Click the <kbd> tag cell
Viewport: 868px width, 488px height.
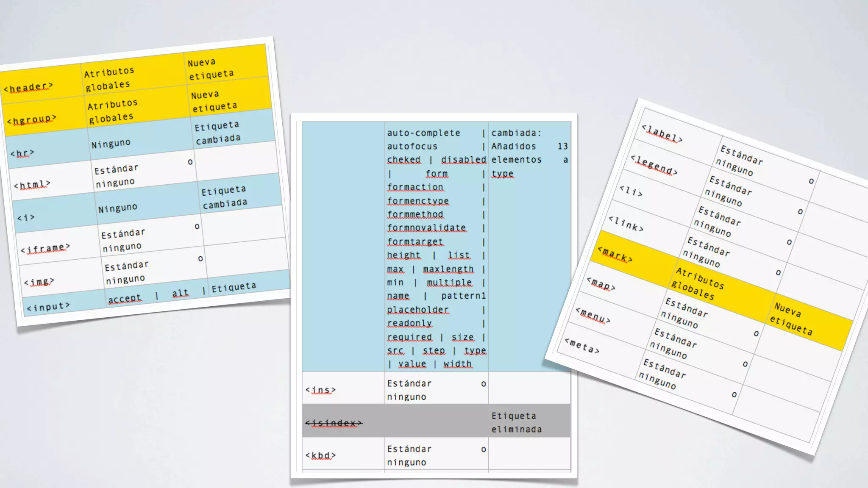[x=320, y=455]
